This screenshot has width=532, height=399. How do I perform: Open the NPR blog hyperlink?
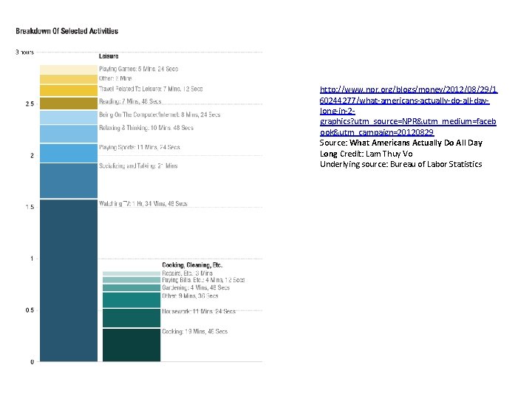click(x=409, y=111)
